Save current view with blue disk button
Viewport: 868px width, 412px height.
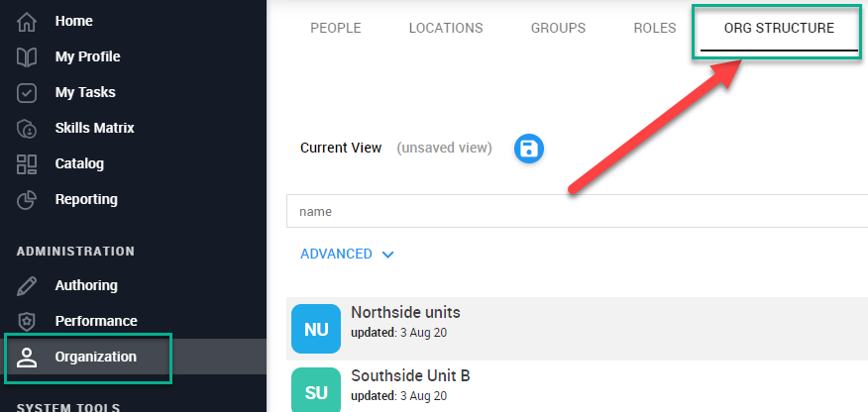529,149
